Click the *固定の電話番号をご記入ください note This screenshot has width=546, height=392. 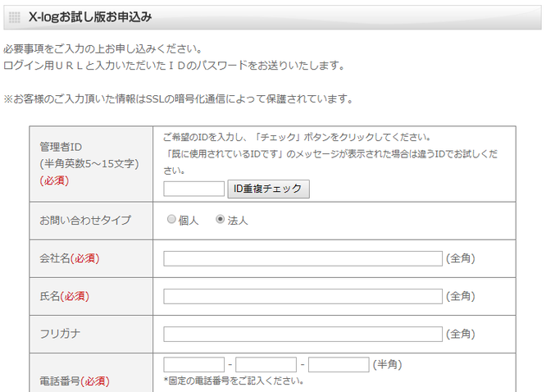(234, 381)
